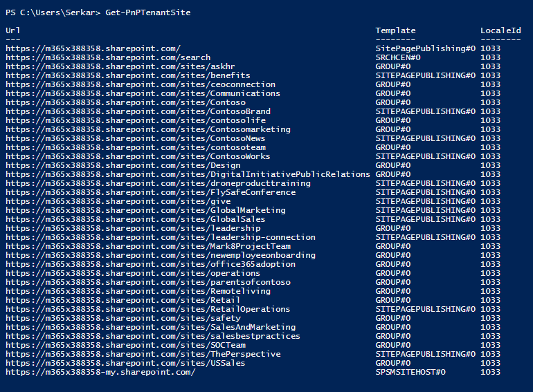Viewport: 533px width, 392px height.
Task: Click the Template column header
Action: point(395,30)
